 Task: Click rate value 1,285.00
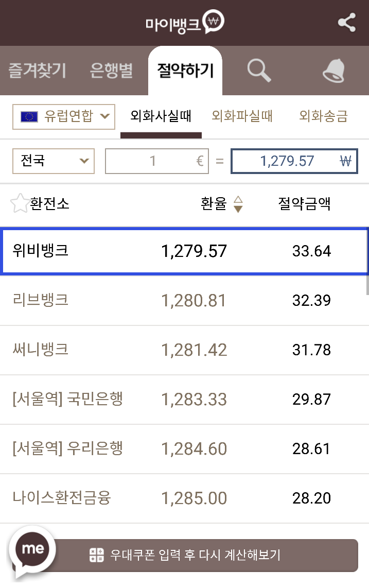coord(194,499)
